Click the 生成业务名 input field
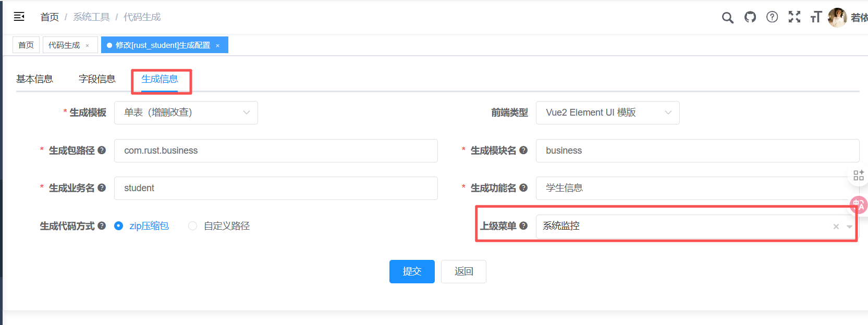 (x=275, y=188)
